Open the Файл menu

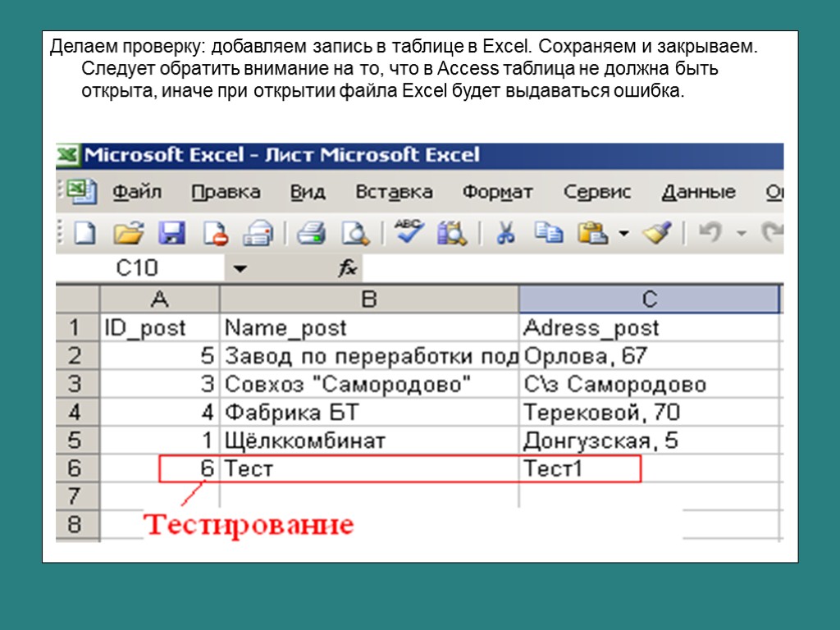pos(137,192)
